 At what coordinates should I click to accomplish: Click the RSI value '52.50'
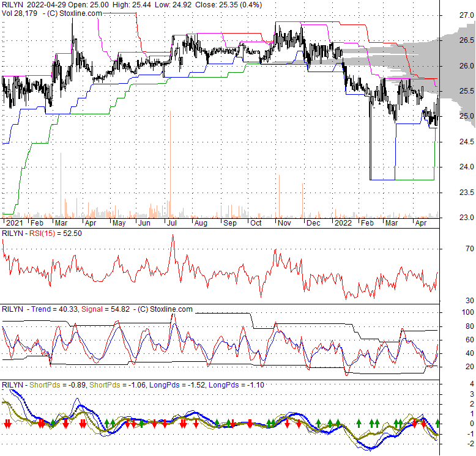pos(72,234)
